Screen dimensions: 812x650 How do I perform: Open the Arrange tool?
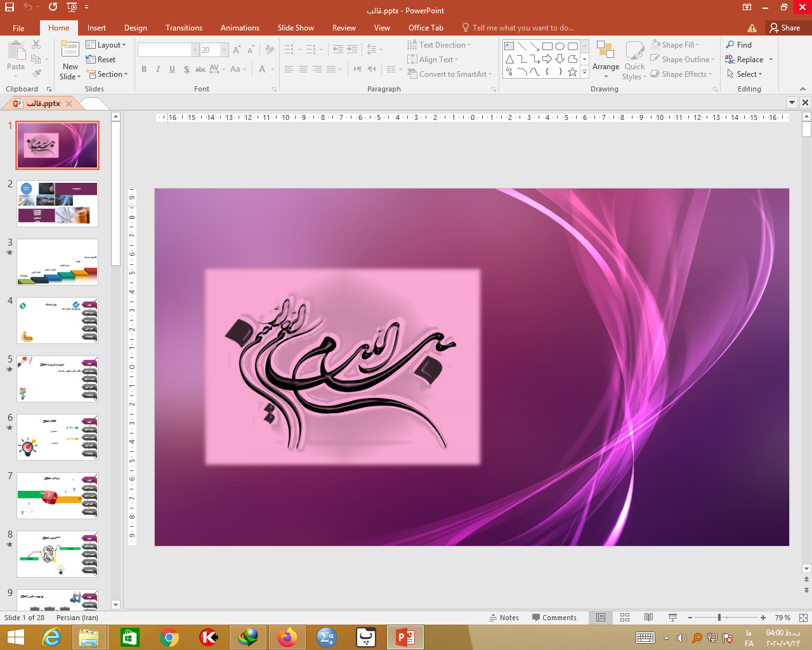click(x=605, y=60)
